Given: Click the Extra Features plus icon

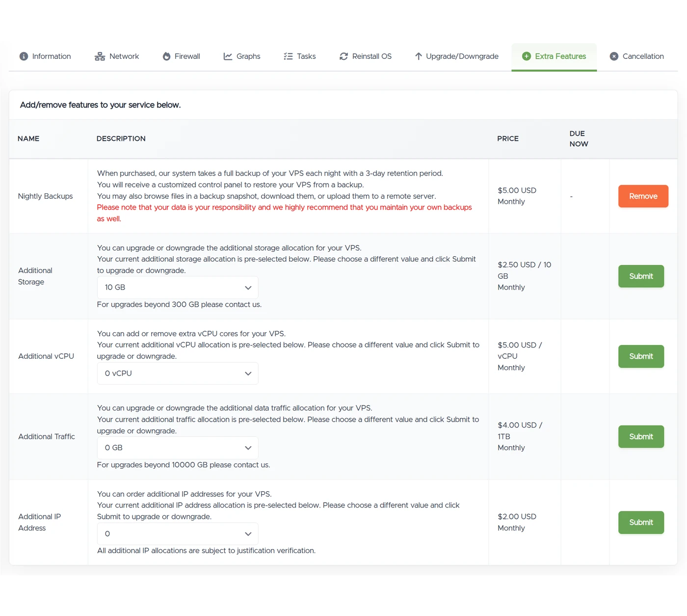Looking at the screenshot, I should point(527,56).
